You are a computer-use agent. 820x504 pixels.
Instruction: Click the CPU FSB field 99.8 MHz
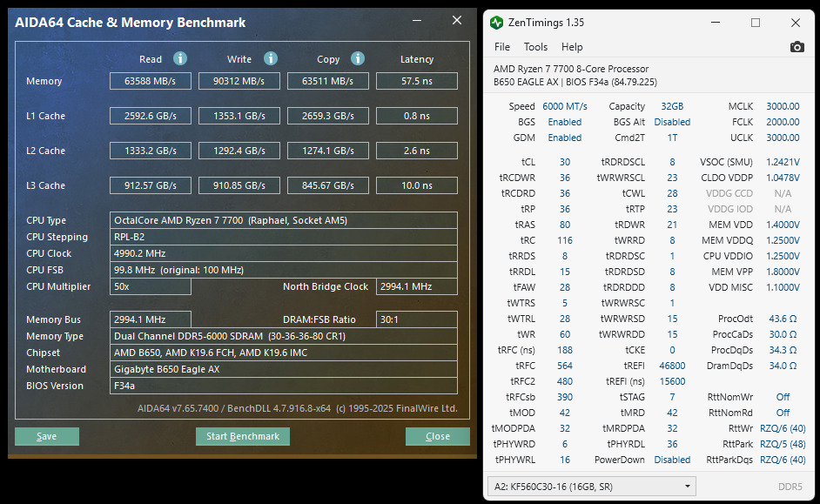(284, 271)
